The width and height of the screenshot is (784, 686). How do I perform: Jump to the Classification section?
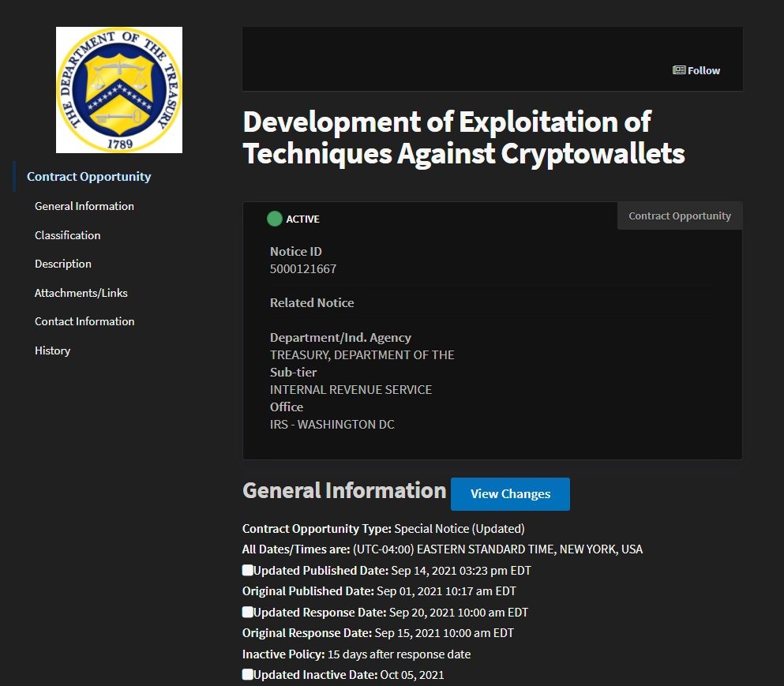(67, 235)
